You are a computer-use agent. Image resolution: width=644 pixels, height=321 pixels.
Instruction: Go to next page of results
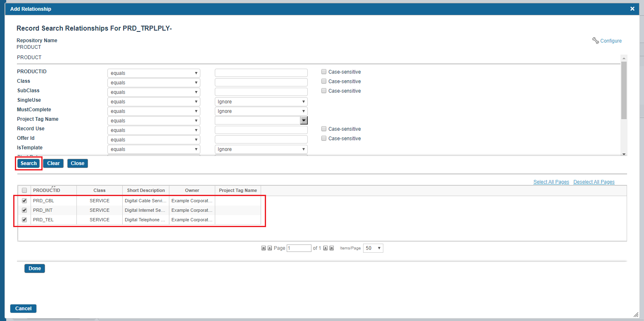326,248
